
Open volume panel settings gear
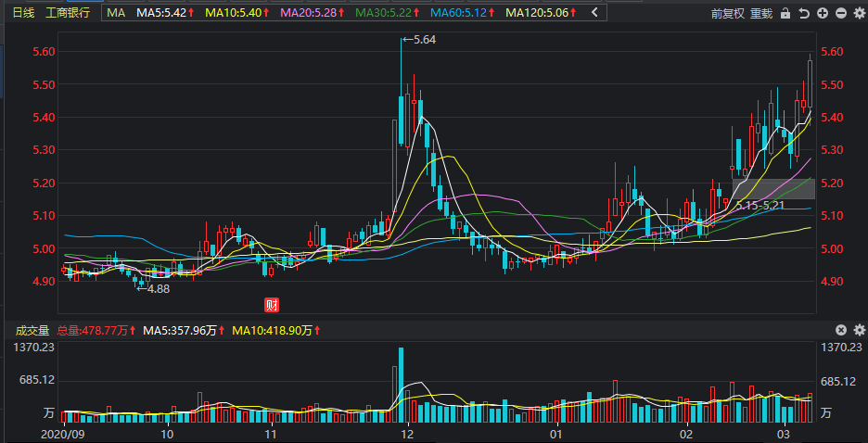pyautogui.click(x=858, y=330)
